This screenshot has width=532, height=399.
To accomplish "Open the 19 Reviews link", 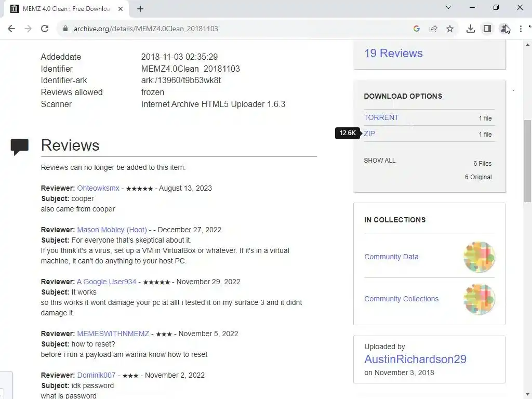I will 394,54.
